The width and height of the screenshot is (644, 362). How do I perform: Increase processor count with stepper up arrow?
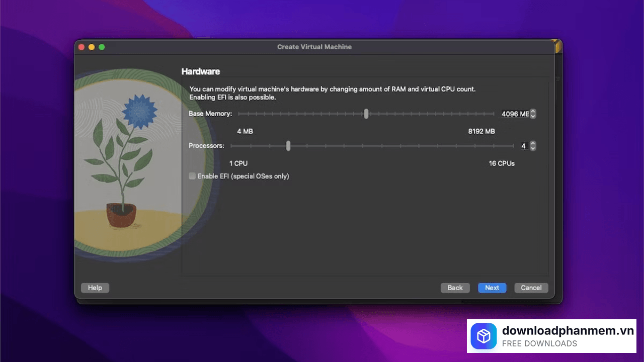533,144
